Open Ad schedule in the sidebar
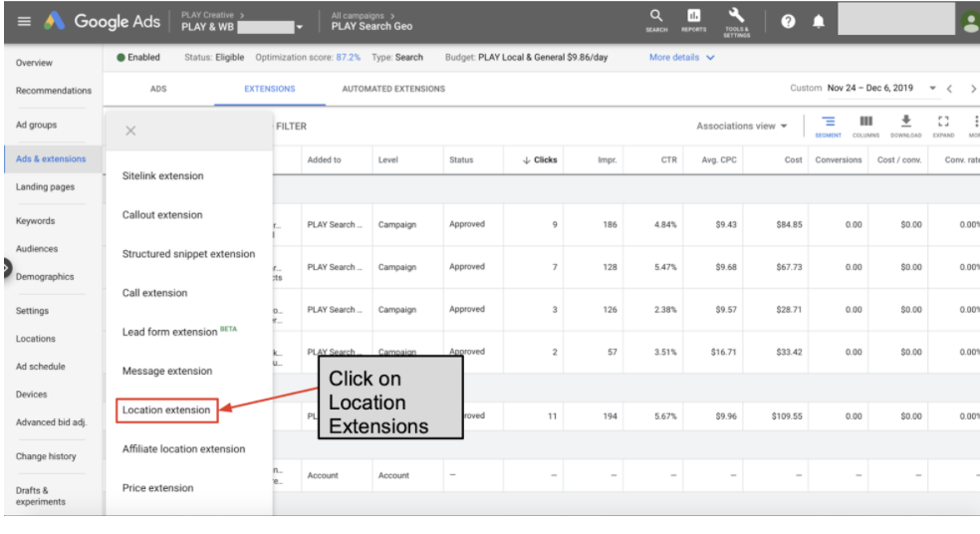 pos(40,367)
